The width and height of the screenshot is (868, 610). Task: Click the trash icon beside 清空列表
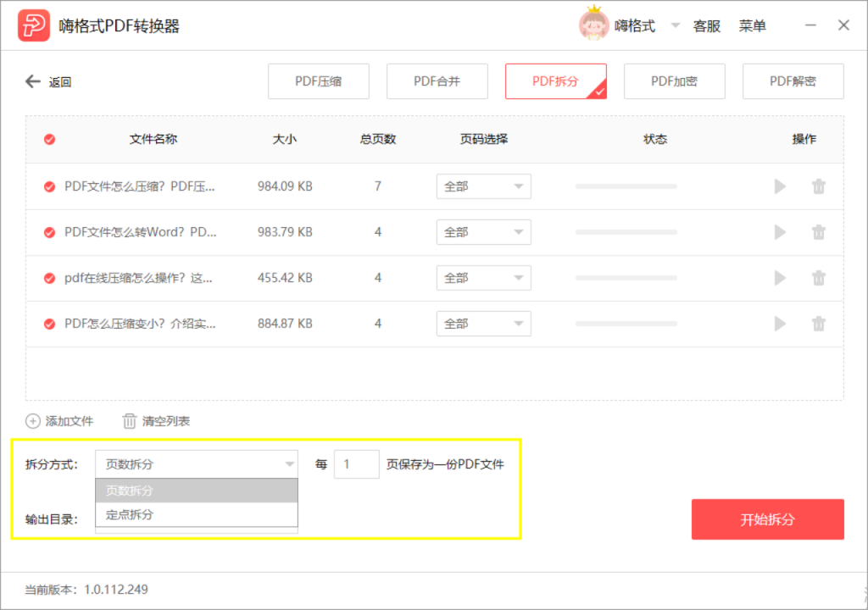pyautogui.click(x=129, y=421)
